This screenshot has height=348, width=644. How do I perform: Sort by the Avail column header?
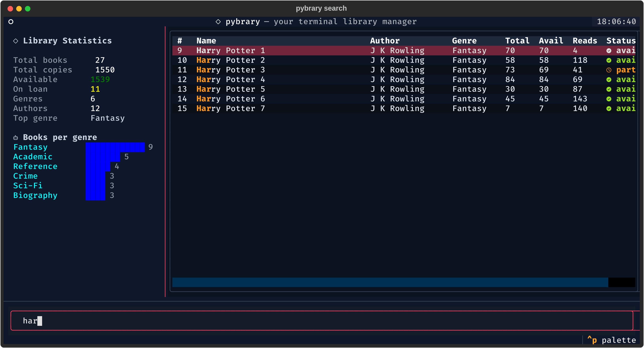click(551, 41)
